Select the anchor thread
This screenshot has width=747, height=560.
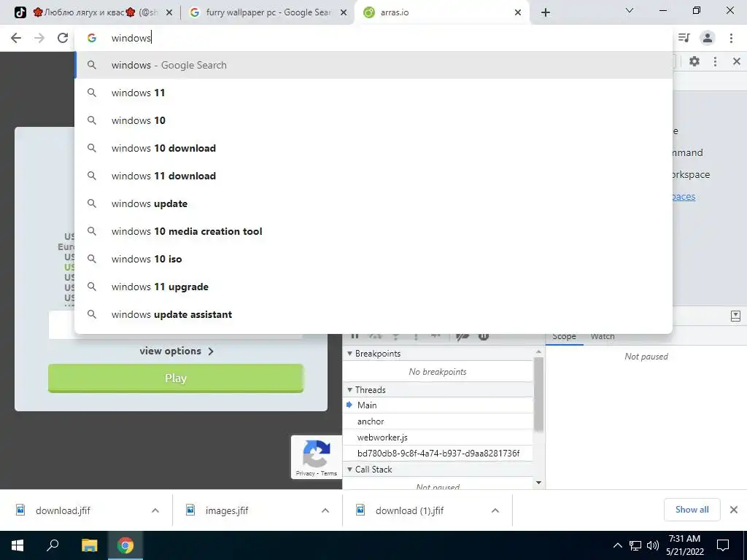(x=438, y=421)
